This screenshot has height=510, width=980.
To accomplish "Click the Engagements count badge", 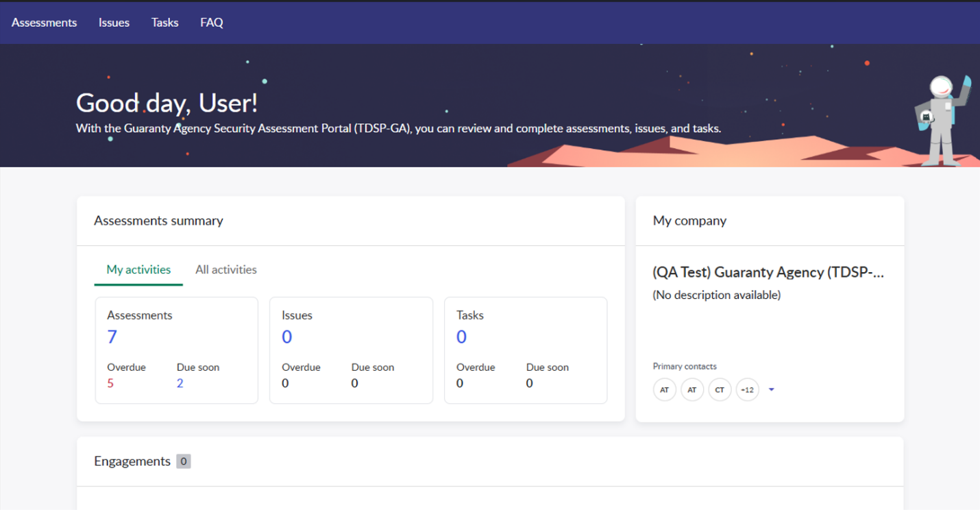I will click(183, 461).
